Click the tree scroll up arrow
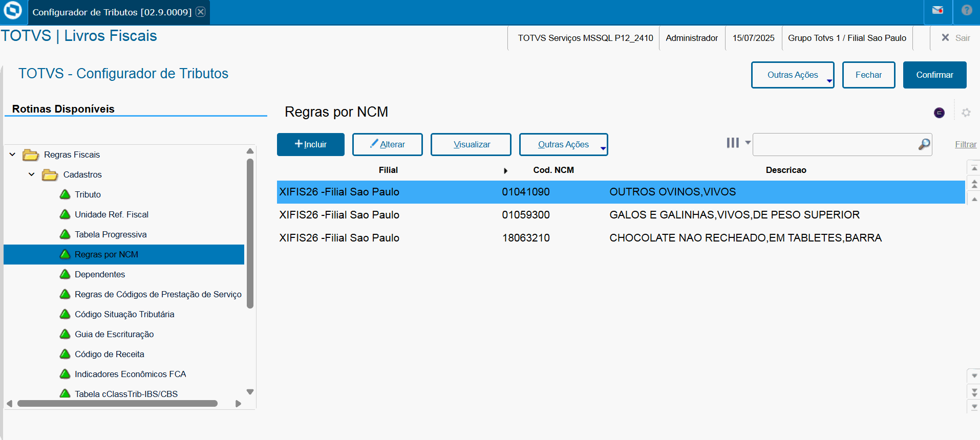The height and width of the screenshot is (440, 980). point(250,151)
